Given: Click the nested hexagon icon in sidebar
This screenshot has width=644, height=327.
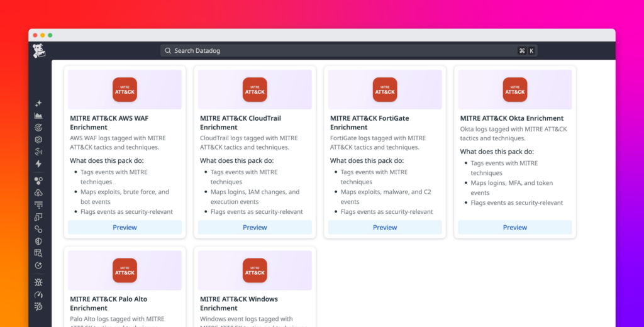Looking at the screenshot, I should tap(38, 140).
